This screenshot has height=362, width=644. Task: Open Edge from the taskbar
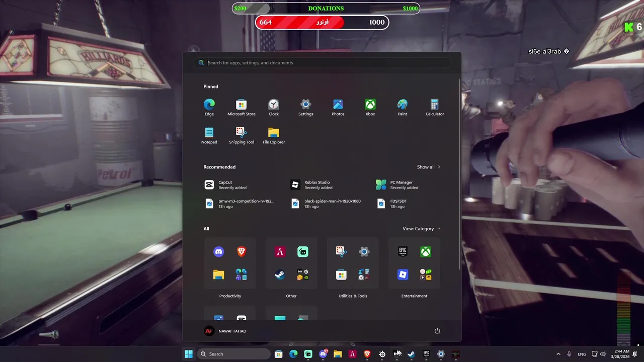[x=293, y=354]
